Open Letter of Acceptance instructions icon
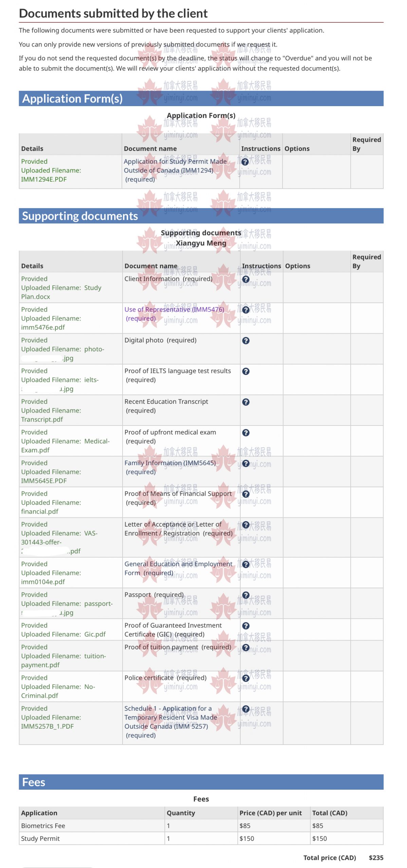This screenshot has width=407, height=868. tap(246, 525)
